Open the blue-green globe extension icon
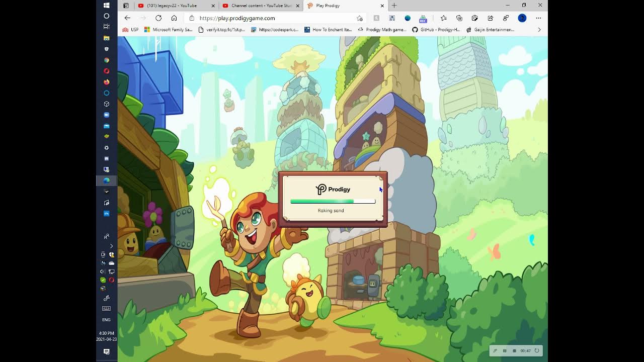Viewport: 644px width, 362px height. 408,18
